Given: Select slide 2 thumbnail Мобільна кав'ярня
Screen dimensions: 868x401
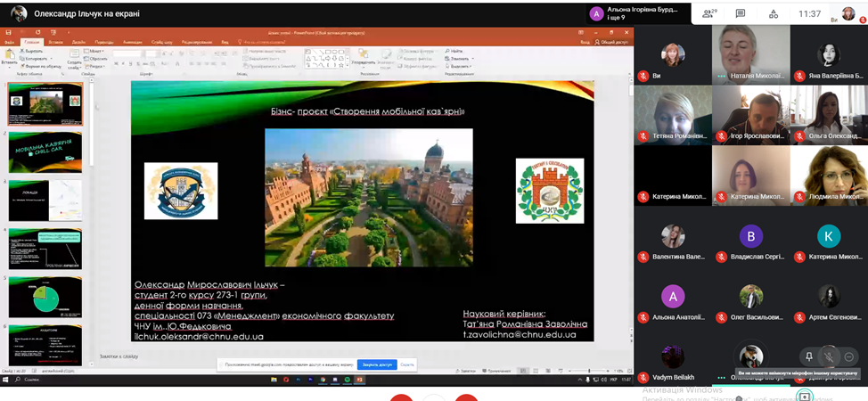Looking at the screenshot, I should click(x=45, y=152).
